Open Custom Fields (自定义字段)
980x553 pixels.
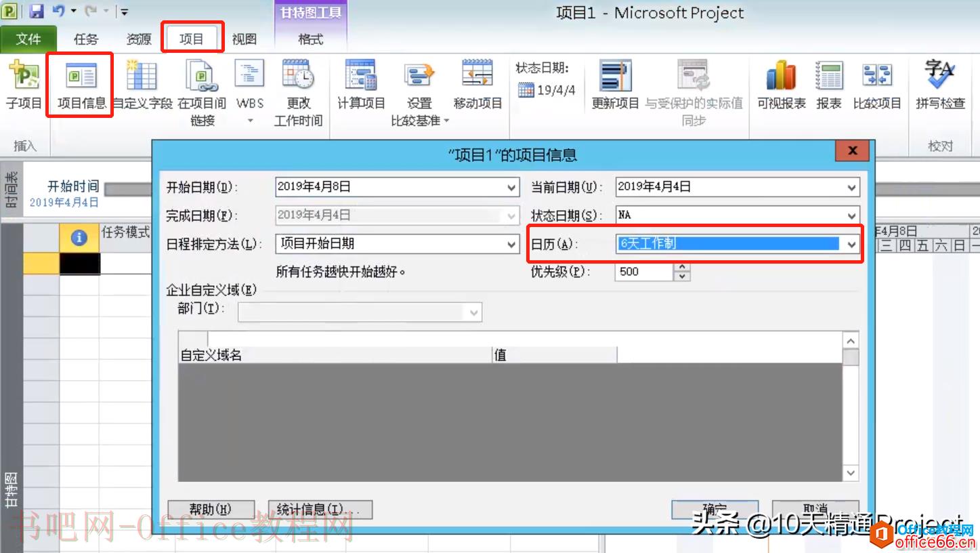point(142,85)
